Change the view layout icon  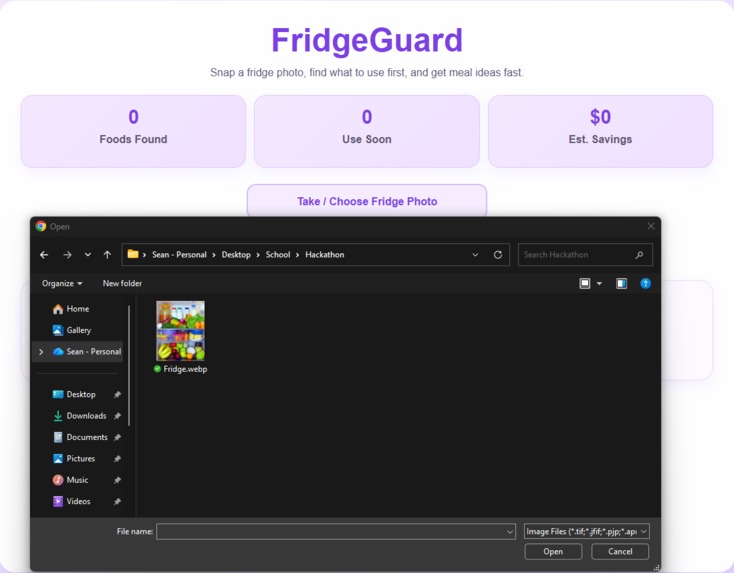click(x=585, y=283)
